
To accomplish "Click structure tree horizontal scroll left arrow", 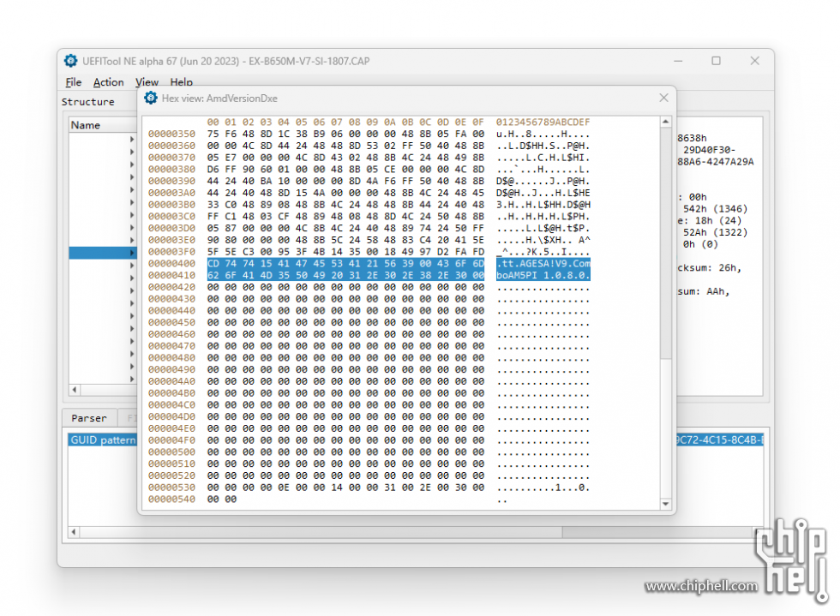I will (75, 390).
